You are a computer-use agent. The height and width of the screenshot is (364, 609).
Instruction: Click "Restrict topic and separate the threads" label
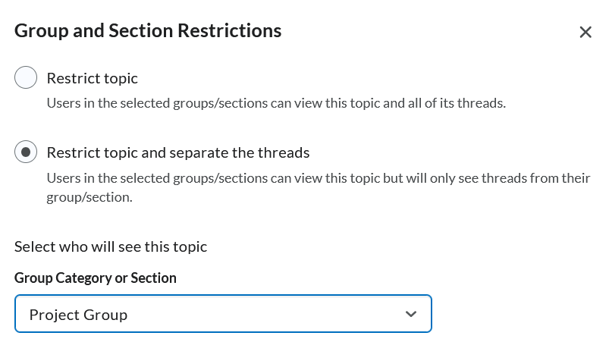pyautogui.click(x=178, y=152)
